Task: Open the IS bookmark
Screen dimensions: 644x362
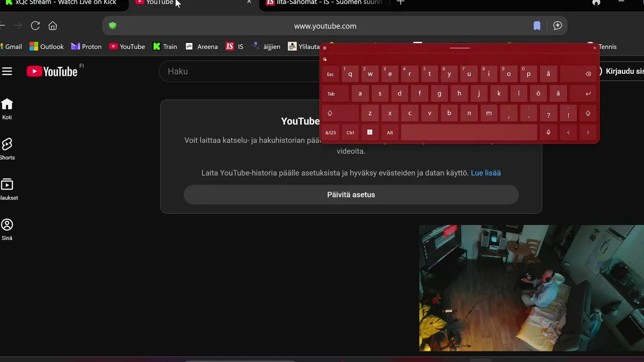Action: [x=234, y=46]
